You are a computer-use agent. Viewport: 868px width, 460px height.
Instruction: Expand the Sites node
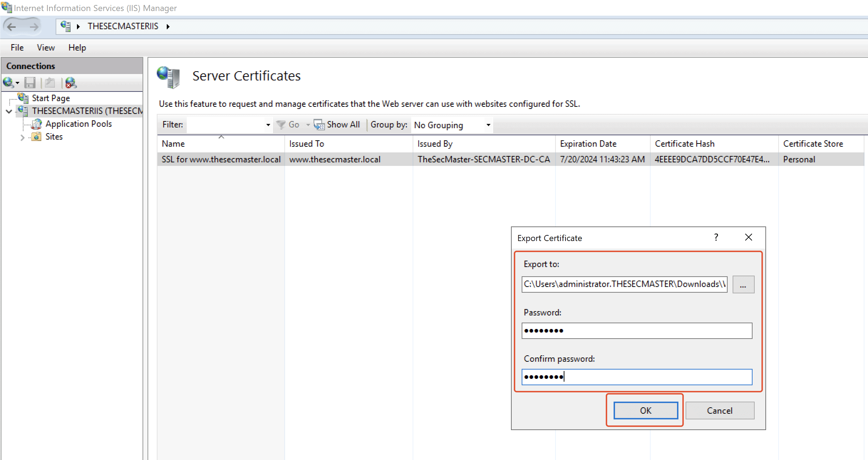coord(22,137)
